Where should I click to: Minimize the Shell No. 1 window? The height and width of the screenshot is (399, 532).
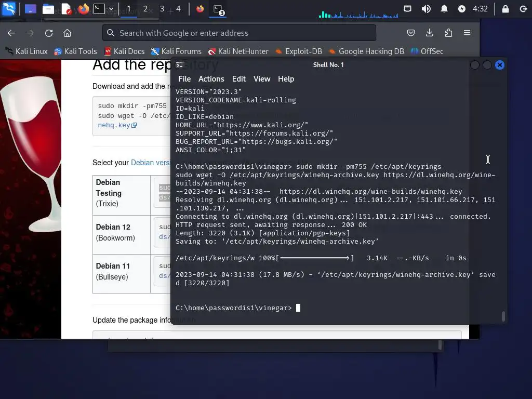(x=475, y=65)
